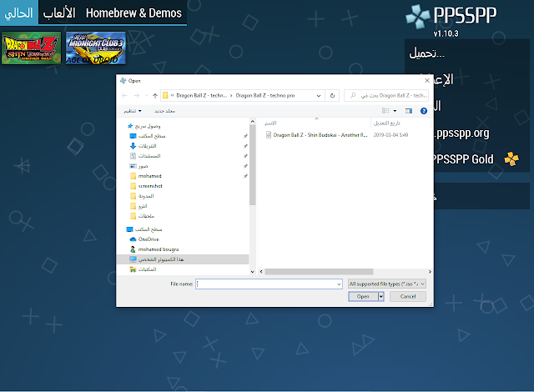Click the PPSSPP Gold yellow logo icon
The width and height of the screenshot is (534, 392).
(511, 158)
